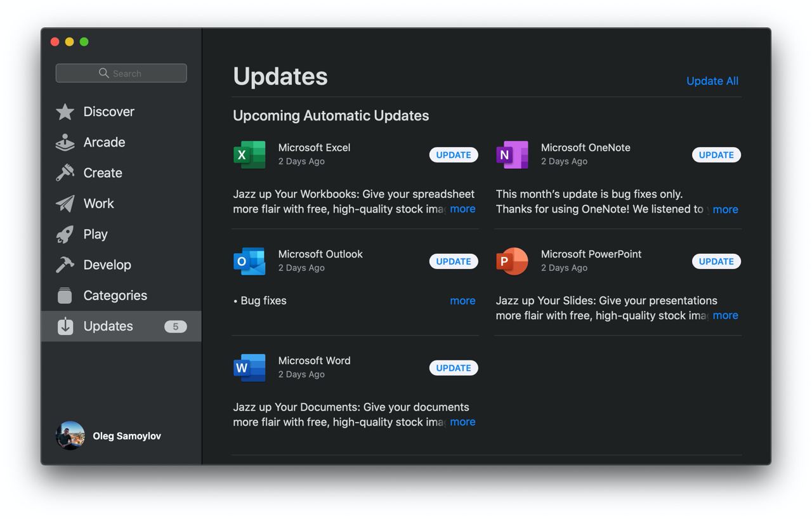Click the magnifier icon in Search field
The width and height of the screenshot is (812, 519).
click(x=104, y=73)
